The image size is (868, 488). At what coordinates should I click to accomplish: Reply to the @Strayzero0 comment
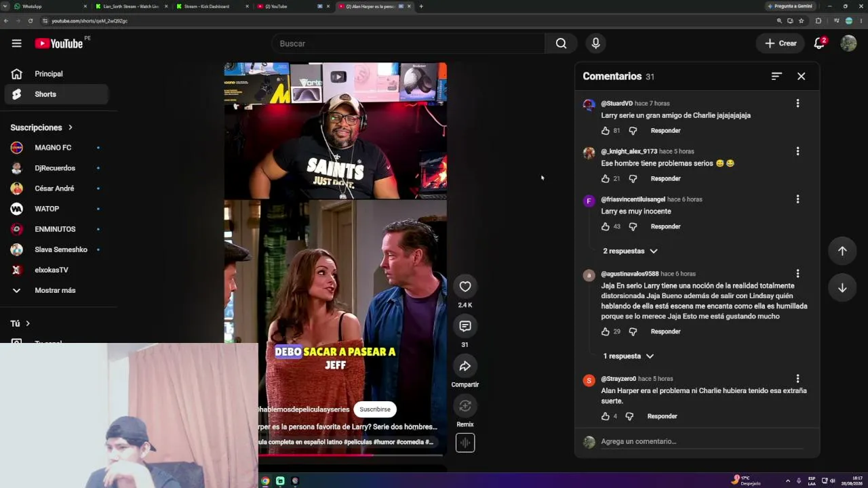(662, 417)
